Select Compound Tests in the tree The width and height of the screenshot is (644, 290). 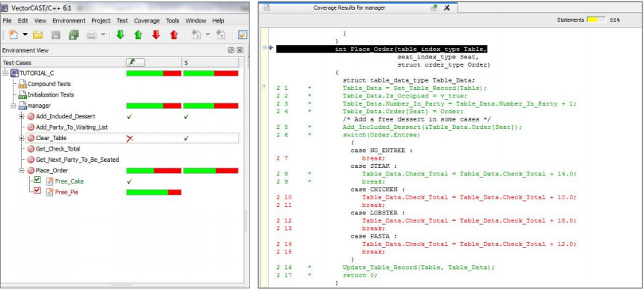(x=49, y=84)
